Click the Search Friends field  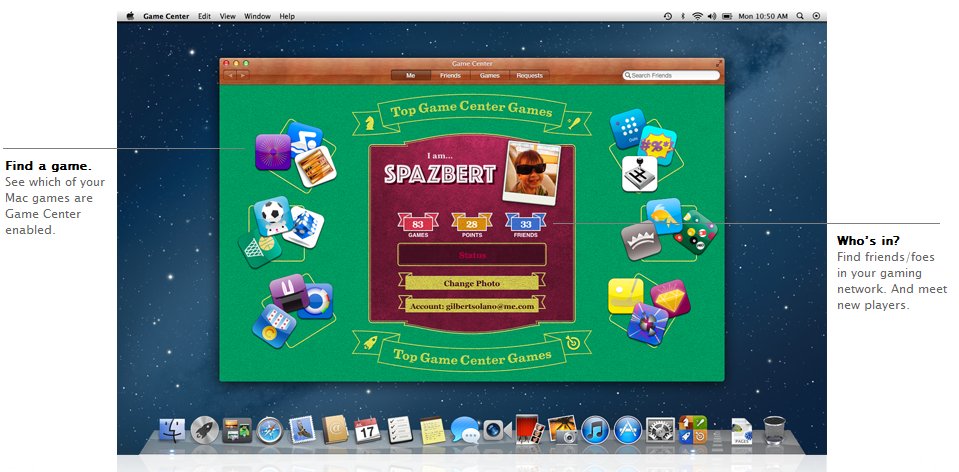[671, 75]
